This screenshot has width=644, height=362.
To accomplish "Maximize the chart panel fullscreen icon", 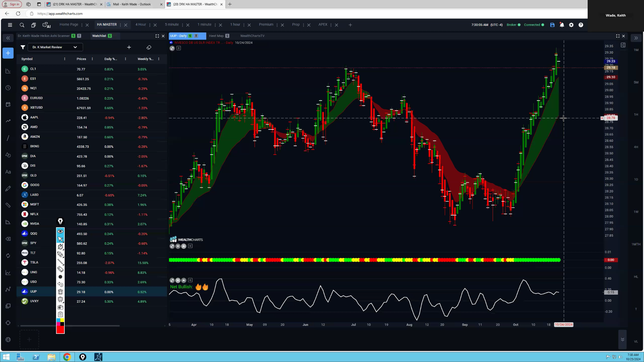I will [x=618, y=36].
